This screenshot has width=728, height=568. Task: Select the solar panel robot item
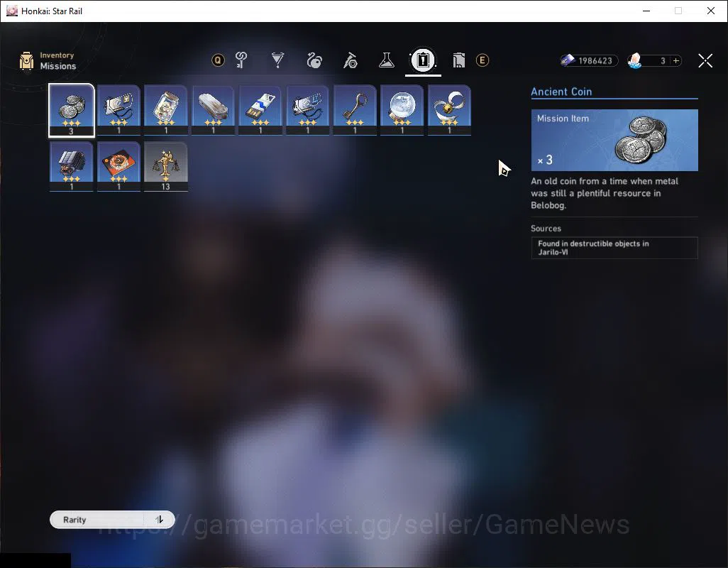[x=72, y=166]
